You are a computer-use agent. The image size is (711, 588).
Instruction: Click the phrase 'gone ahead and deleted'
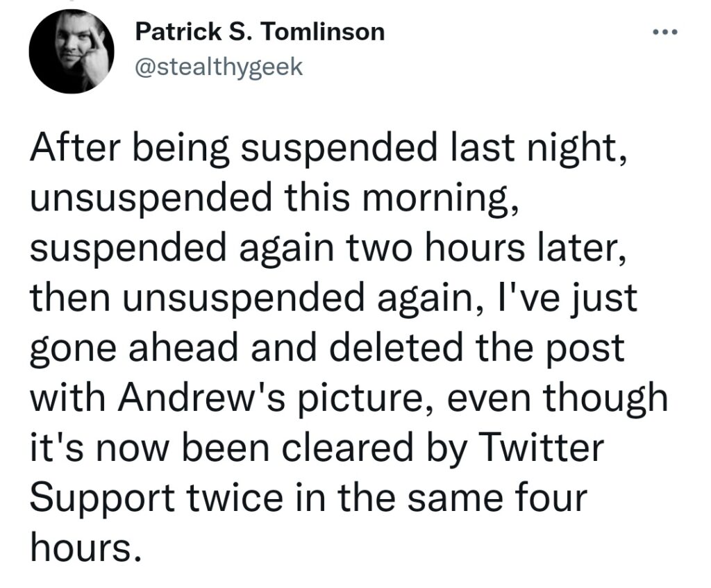click(x=248, y=347)
